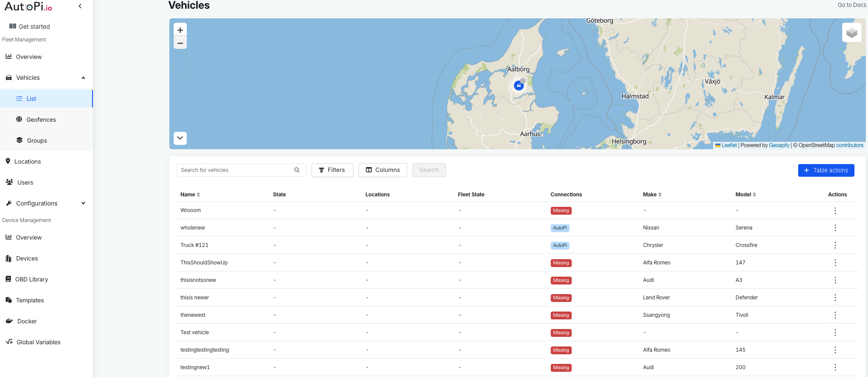Viewport: 868px width, 377px height.
Task: Go to Docs link
Action: point(852,5)
